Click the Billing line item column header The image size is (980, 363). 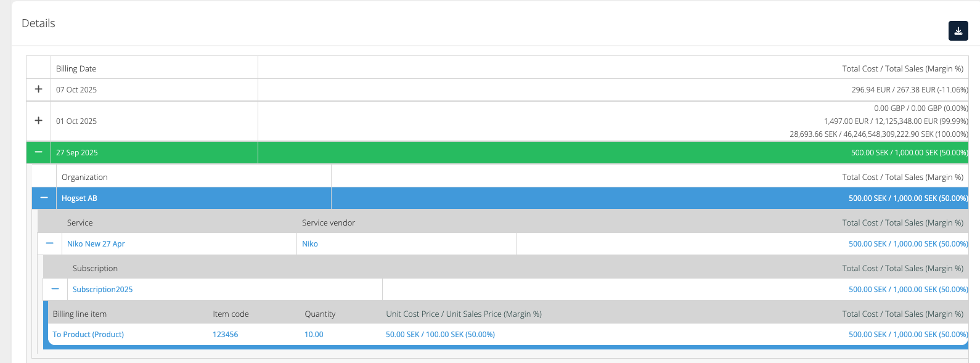click(x=80, y=314)
